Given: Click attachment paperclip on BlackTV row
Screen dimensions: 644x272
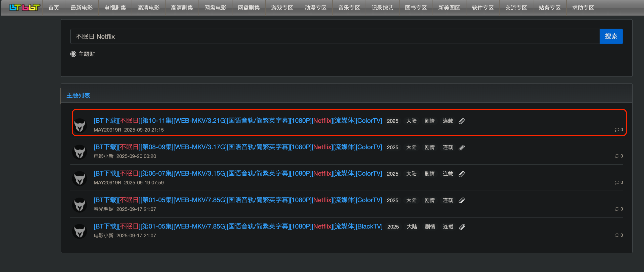Looking at the screenshot, I should tap(462, 227).
